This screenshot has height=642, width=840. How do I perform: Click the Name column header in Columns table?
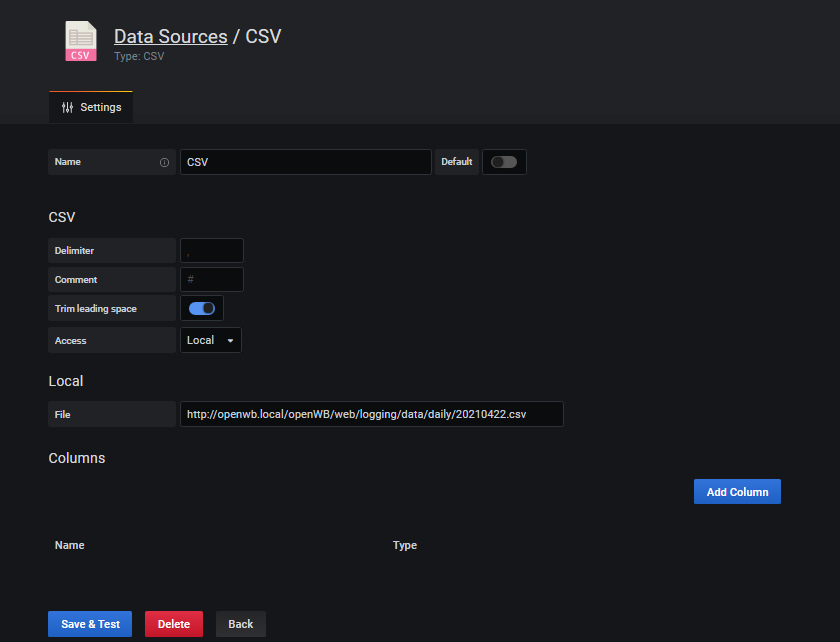(x=70, y=545)
